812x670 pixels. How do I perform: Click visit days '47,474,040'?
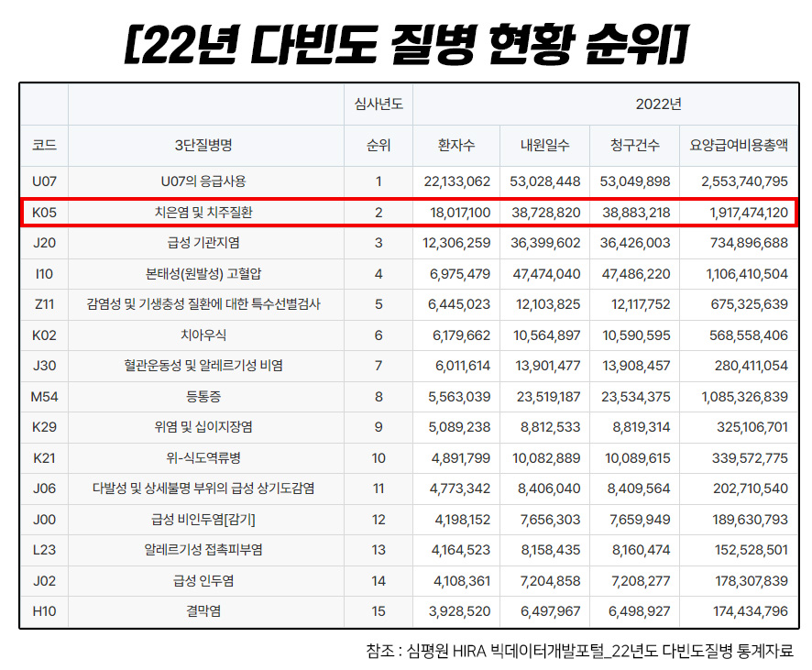[x=546, y=274]
